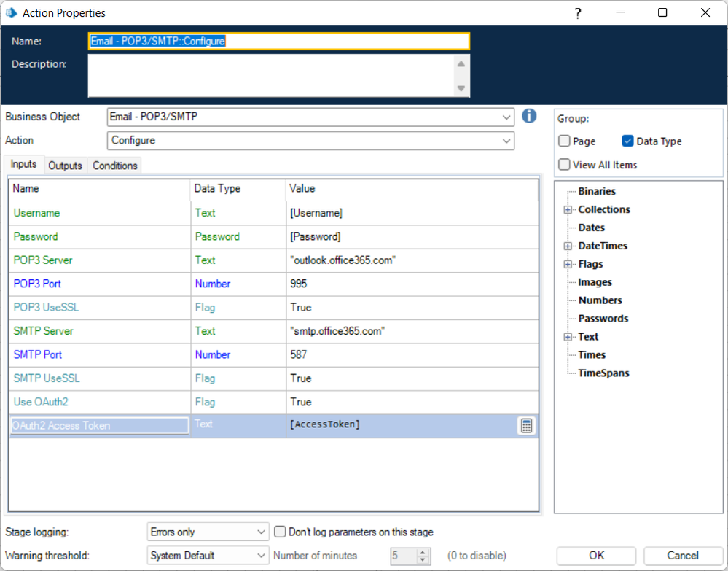Expand the Text tree node
Screen dimensions: 728x571
coord(568,337)
